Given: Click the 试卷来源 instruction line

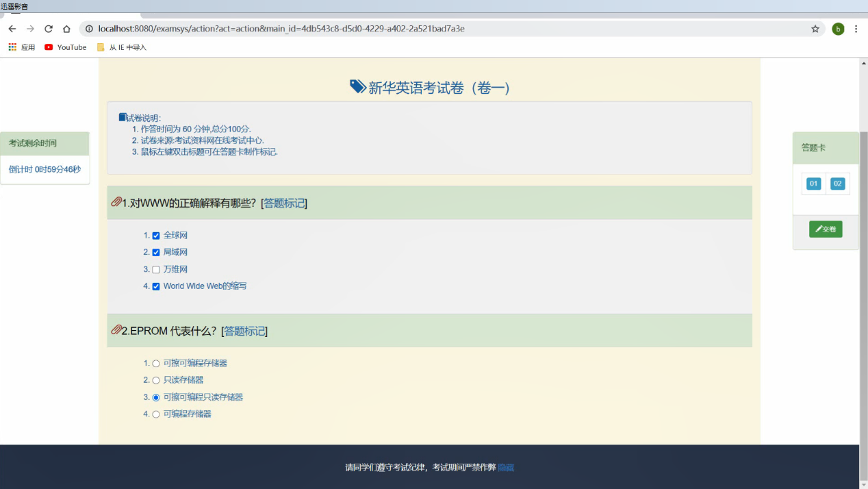Looking at the screenshot, I should [202, 140].
